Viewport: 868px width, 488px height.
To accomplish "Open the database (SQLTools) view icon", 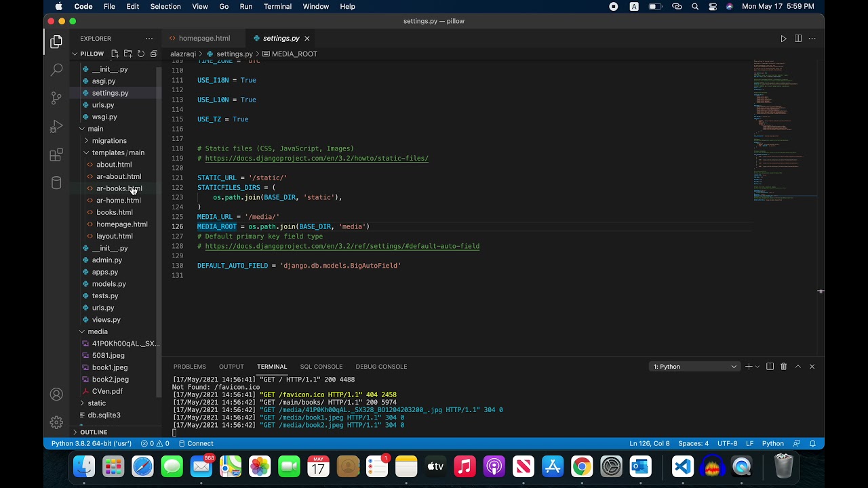I will tap(56, 183).
